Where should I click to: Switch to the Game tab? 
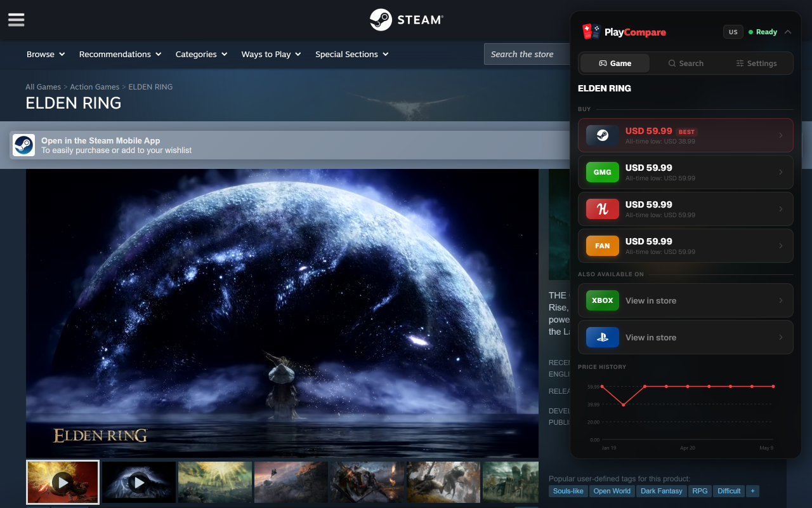615,63
